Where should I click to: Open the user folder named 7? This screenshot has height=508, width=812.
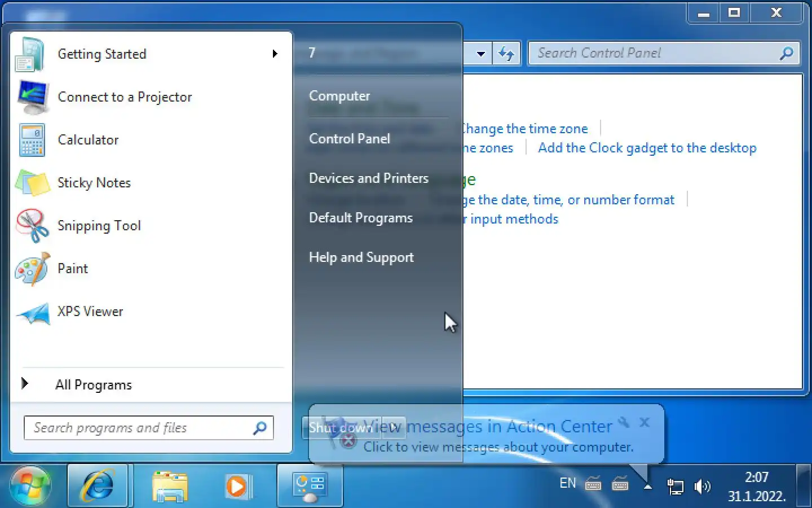pos(312,53)
